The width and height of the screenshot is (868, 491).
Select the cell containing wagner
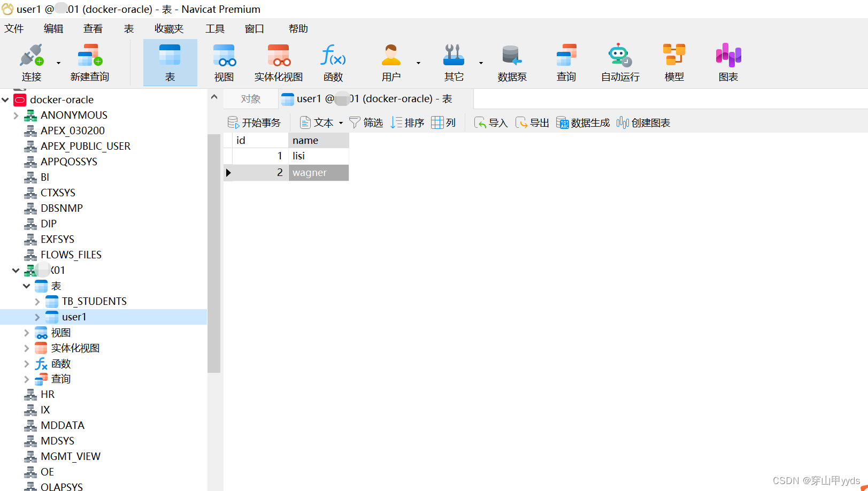point(319,172)
